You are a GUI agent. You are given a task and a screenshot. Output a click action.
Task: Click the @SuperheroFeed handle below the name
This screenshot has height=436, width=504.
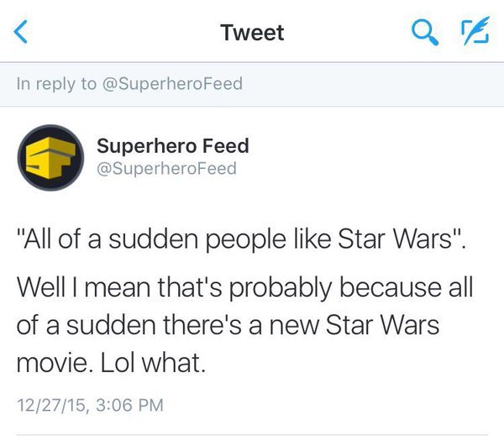click(167, 169)
